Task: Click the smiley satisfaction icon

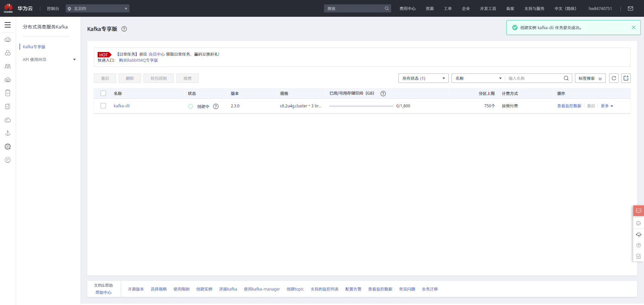Action: 639,223
